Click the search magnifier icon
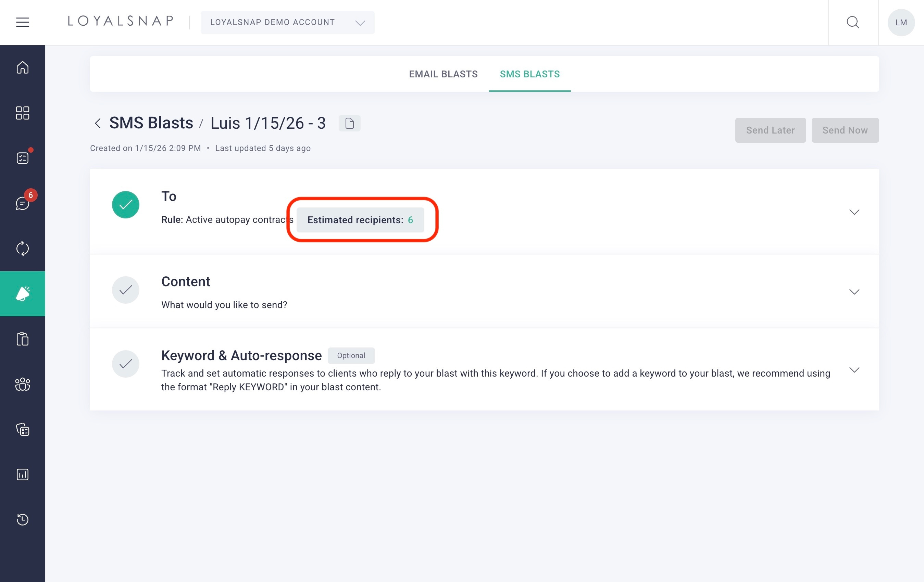Screen dimensions: 924x582 tap(853, 22)
